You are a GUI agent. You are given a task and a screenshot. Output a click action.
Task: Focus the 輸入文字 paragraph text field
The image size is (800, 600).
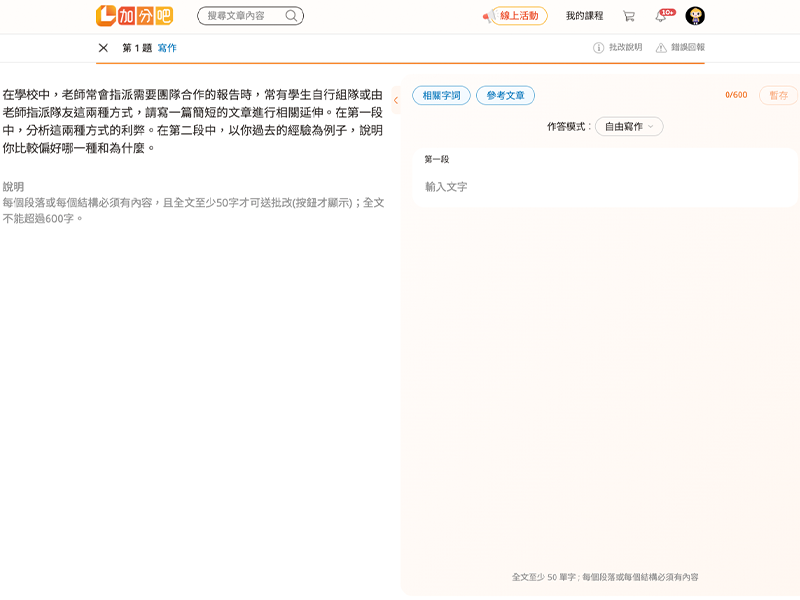(x=600, y=187)
